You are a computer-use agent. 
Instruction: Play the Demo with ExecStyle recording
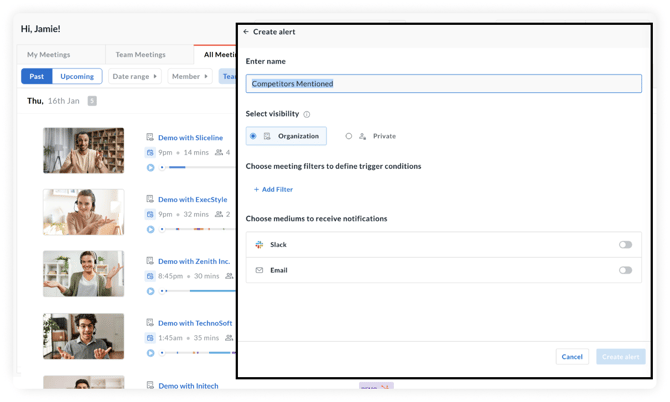(x=150, y=229)
